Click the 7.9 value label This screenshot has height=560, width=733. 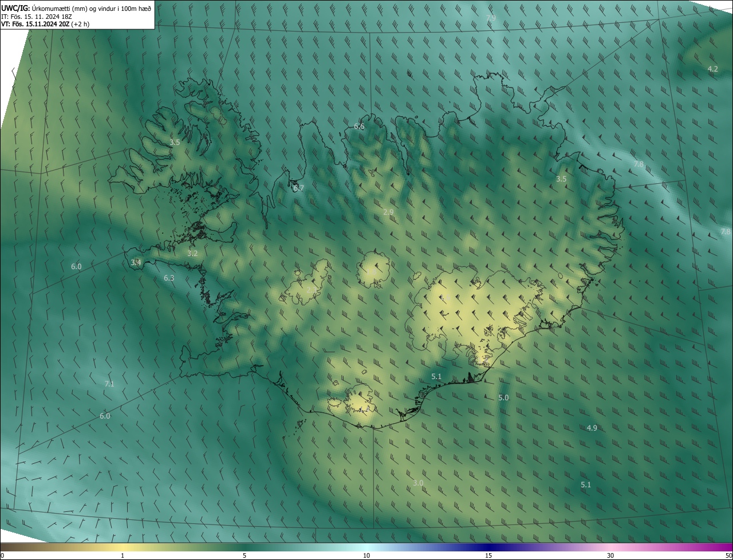pos(491,18)
